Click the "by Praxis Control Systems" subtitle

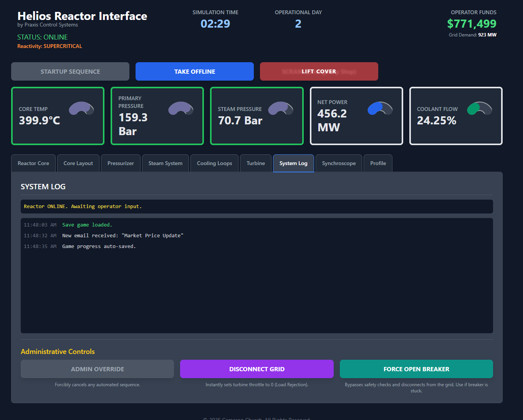pos(48,25)
